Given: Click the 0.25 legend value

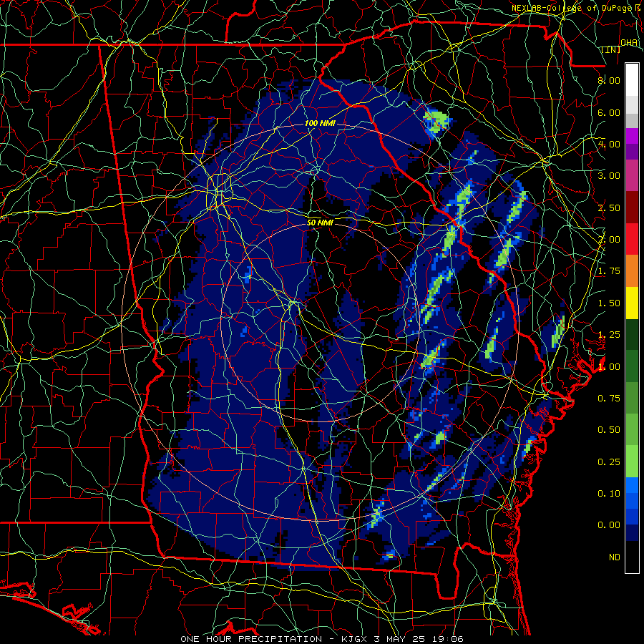Looking at the screenshot, I should [x=609, y=462].
